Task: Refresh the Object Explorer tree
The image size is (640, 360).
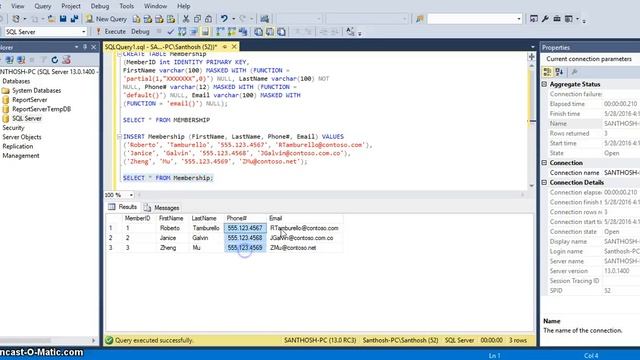Action: (x=55, y=60)
